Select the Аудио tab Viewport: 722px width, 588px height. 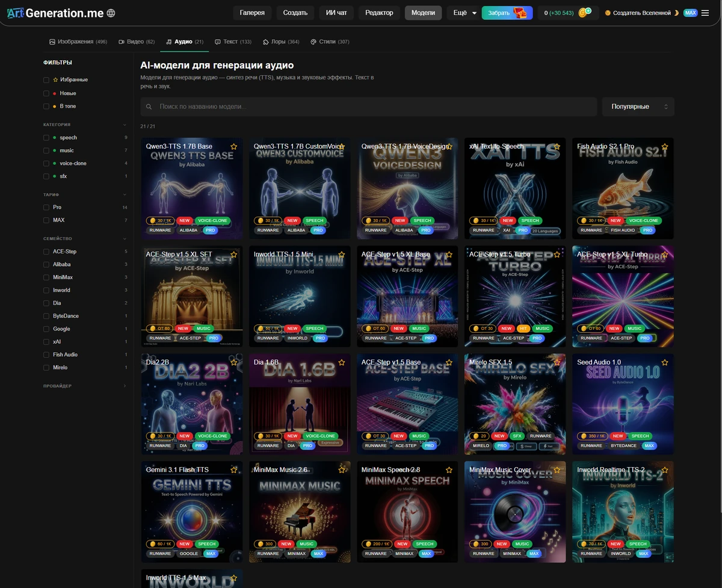tap(185, 42)
